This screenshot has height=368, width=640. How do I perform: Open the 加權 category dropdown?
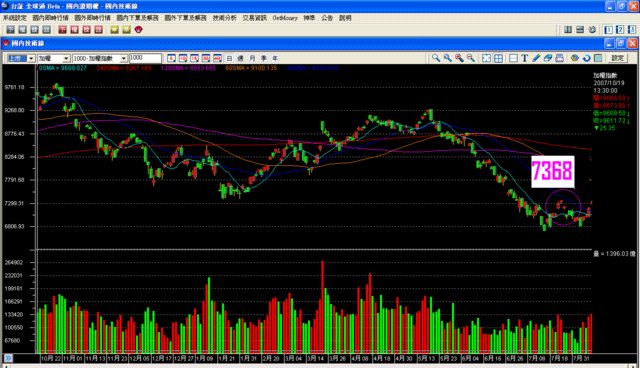pyautogui.click(x=66, y=58)
